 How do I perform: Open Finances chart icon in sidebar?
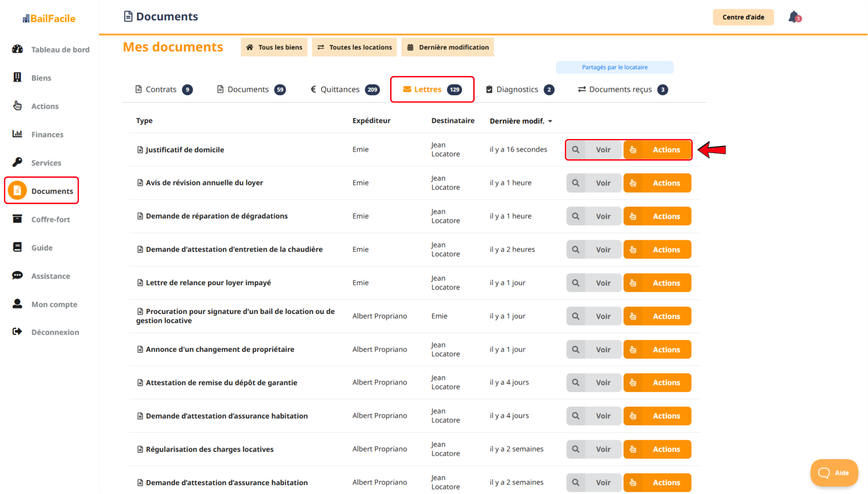point(17,134)
